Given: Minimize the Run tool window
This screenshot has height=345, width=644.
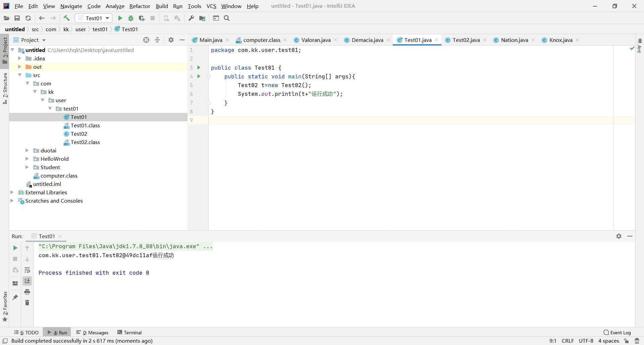Looking at the screenshot, I should (x=630, y=236).
